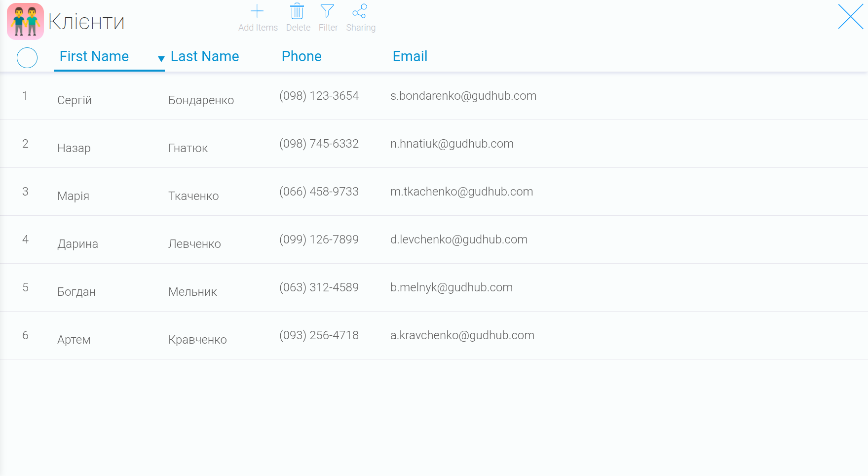Select last name Бондаренко
The height and width of the screenshot is (476, 868).
point(201,100)
